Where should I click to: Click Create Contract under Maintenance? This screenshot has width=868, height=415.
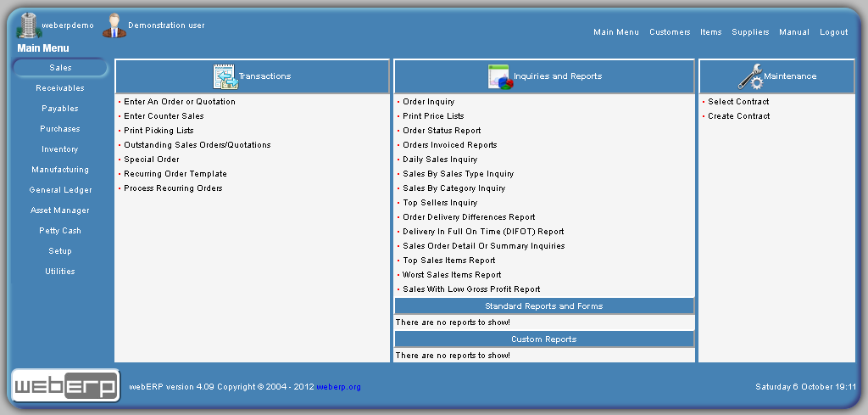click(x=739, y=116)
